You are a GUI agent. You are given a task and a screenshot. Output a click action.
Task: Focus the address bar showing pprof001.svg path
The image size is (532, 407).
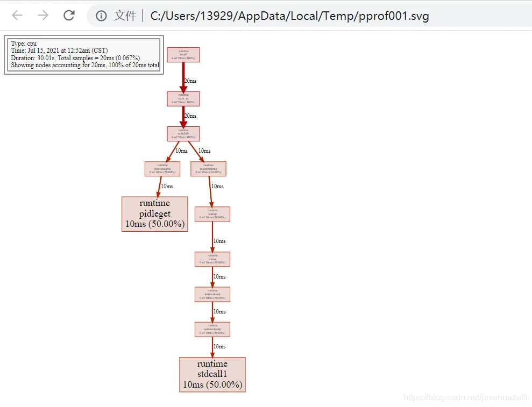309,16
